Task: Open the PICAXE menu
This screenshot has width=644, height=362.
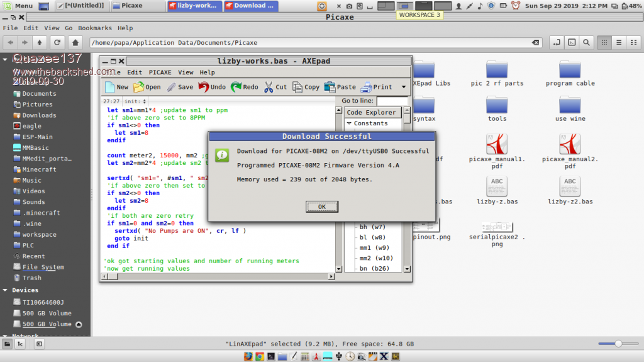Action: pos(160,72)
